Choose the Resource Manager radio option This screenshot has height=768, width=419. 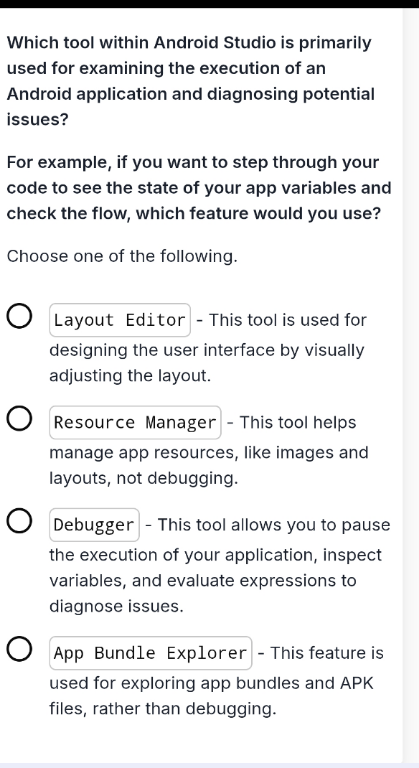coord(20,420)
